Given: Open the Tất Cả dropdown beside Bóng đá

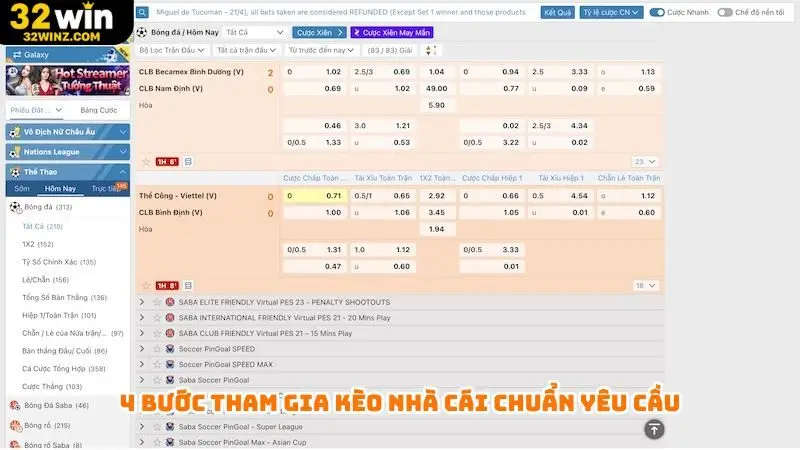Looking at the screenshot, I should 255,32.
